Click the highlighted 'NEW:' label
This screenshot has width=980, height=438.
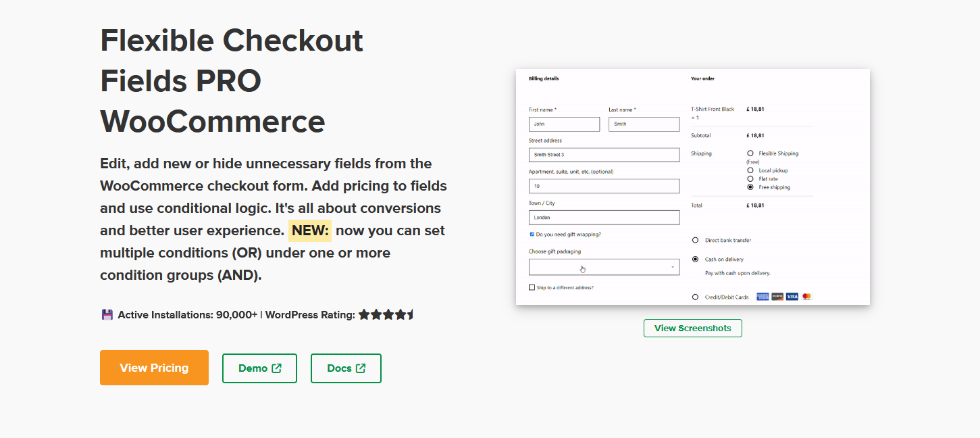pos(310,230)
